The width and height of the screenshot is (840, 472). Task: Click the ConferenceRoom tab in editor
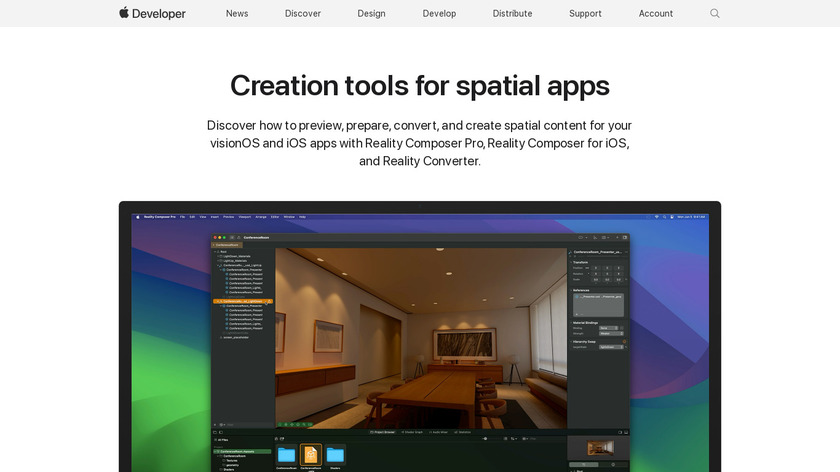click(x=227, y=244)
